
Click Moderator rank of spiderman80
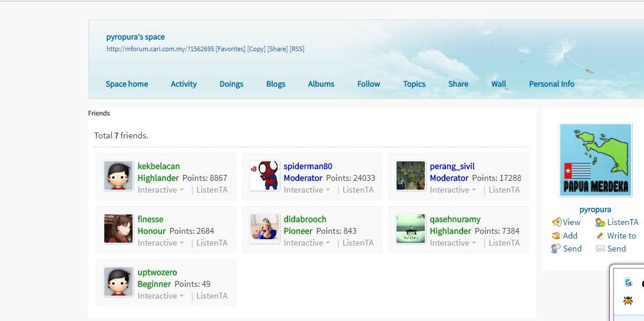[303, 178]
